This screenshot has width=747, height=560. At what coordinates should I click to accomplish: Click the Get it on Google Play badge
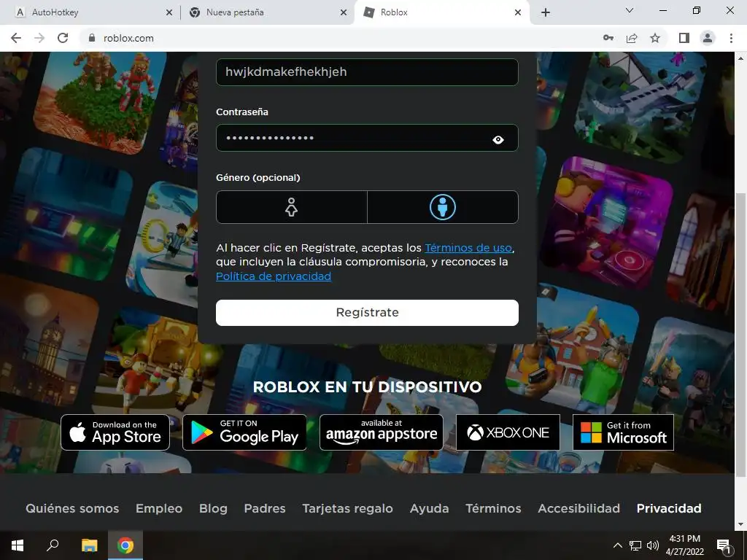[x=244, y=432]
